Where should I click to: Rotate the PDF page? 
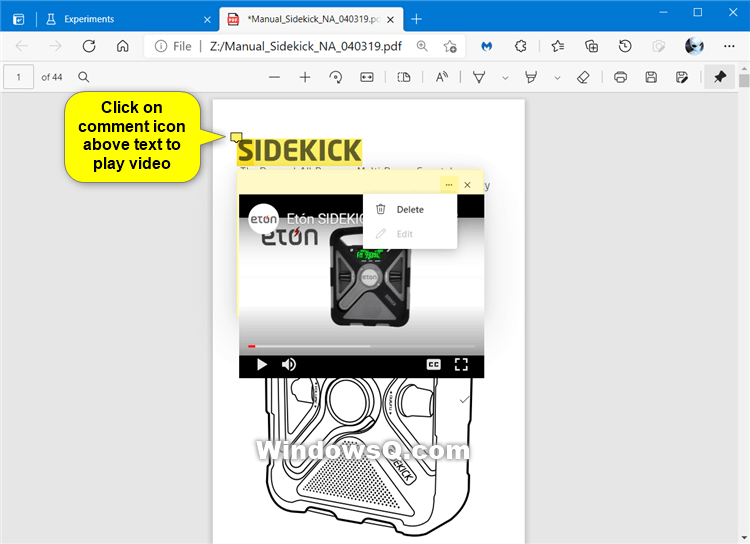coord(336,77)
